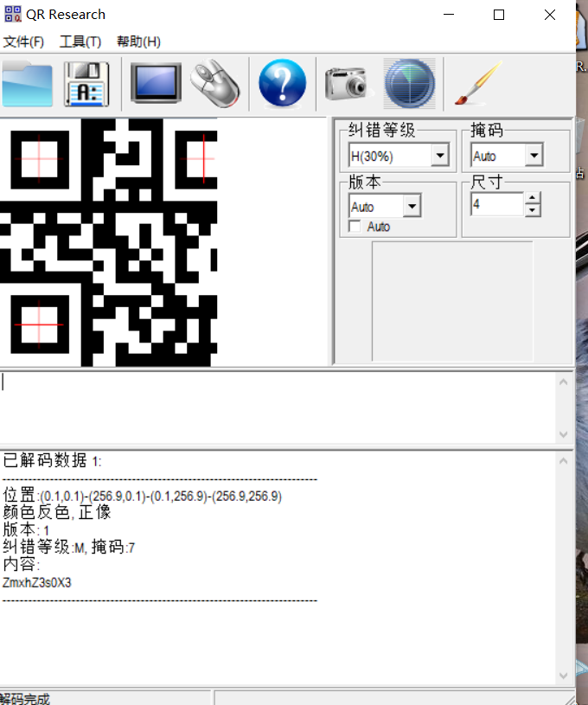Decrease 尺寸 value with down arrow
The height and width of the screenshot is (705, 588).
(x=533, y=210)
